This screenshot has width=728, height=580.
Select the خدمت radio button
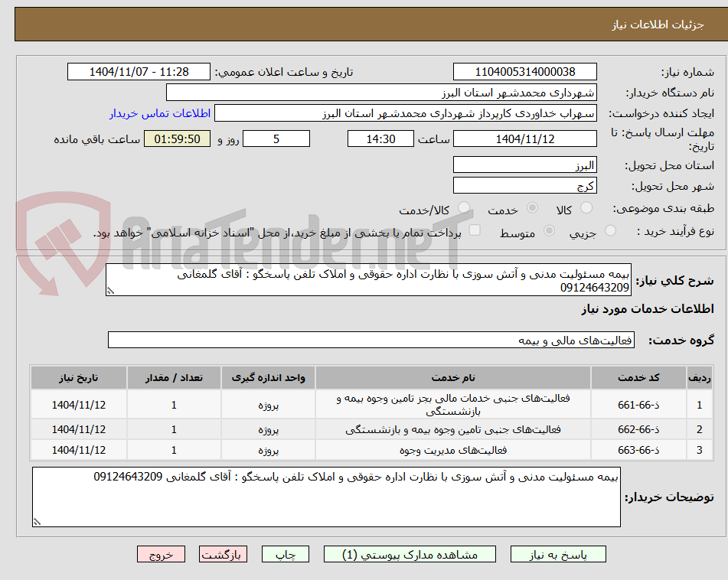(532, 207)
